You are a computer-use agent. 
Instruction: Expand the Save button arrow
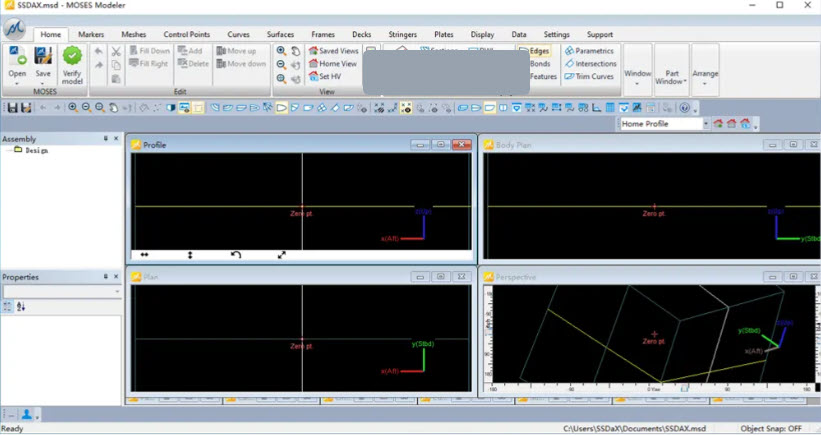[x=43, y=83]
